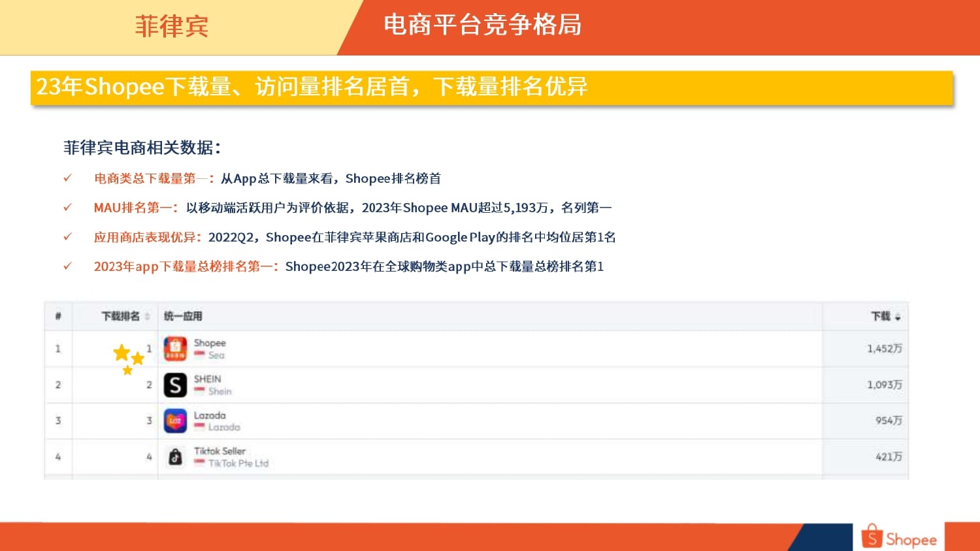Screen dimensions: 980x551
Task: Click the # column header
Action: 58,316
